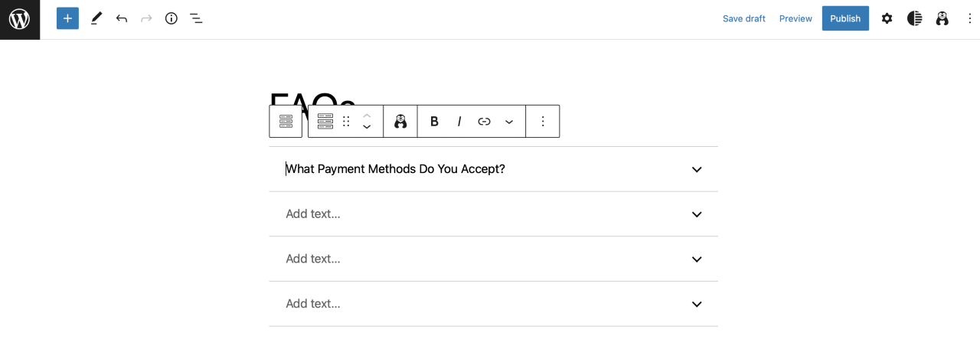Screen dimensions: 980x352
Task: Click Save draft
Action: point(743,18)
